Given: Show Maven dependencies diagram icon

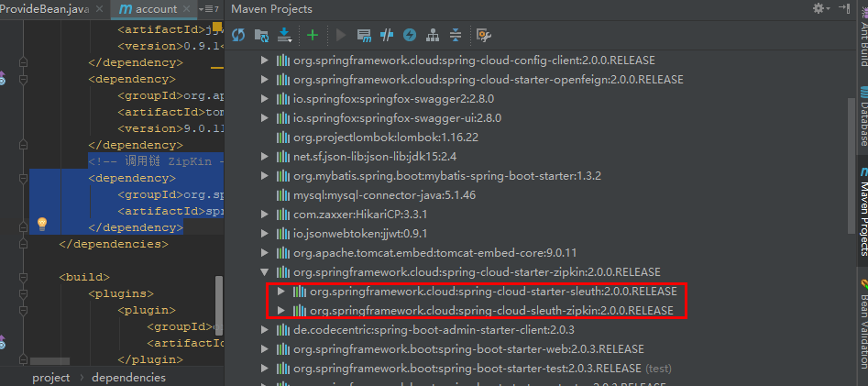Looking at the screenshot, I should pyautogui.click(x=433, y=36).
